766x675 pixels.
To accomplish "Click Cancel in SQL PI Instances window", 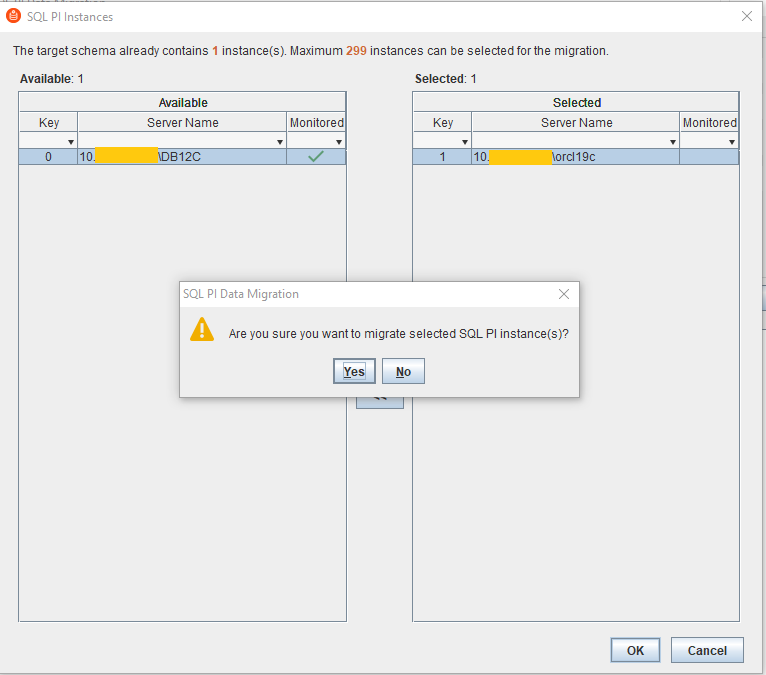I will pos(707,650).
